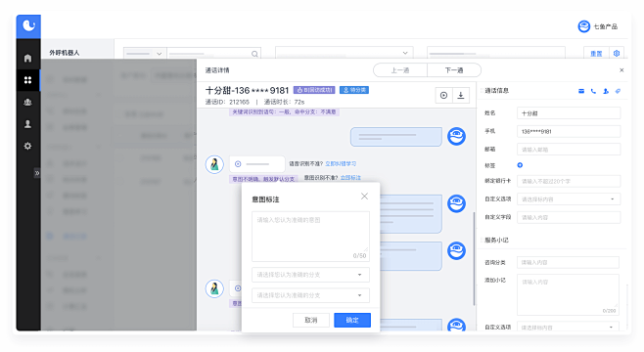Click 取消 in the dialog
Image resolution: width=644 pixels, height=352 pixels.
coord(311,320)
